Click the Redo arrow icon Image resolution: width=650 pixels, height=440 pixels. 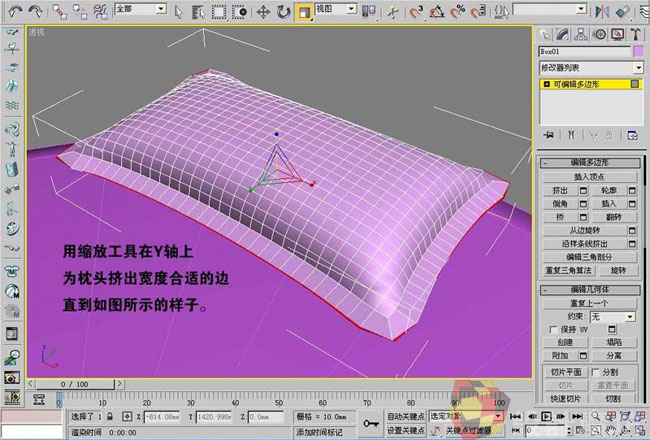(x=35, y=12)
